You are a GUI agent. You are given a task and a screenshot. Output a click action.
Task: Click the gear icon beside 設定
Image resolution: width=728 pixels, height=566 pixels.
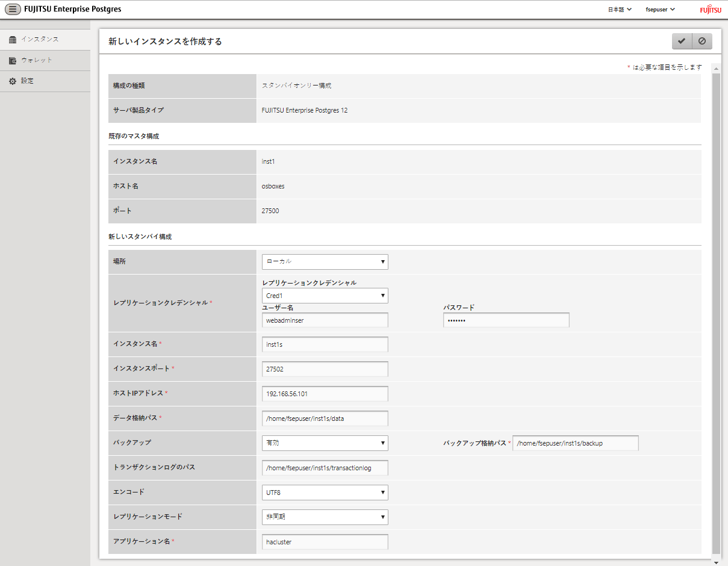[x=12, y=81]
